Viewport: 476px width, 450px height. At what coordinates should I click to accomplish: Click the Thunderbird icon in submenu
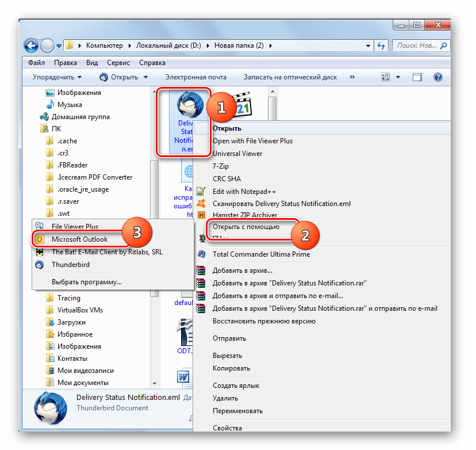pyautogui.click(x=40, y=265)
